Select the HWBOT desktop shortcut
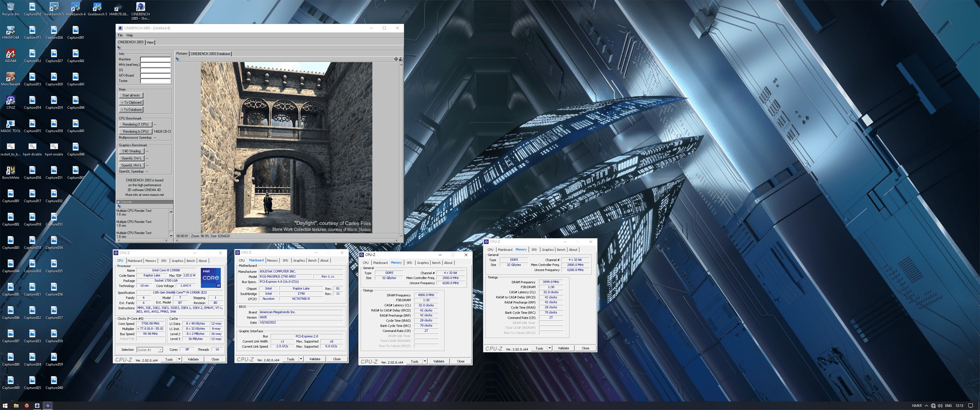Screen dimensions: 980x410 click(118, 9)
